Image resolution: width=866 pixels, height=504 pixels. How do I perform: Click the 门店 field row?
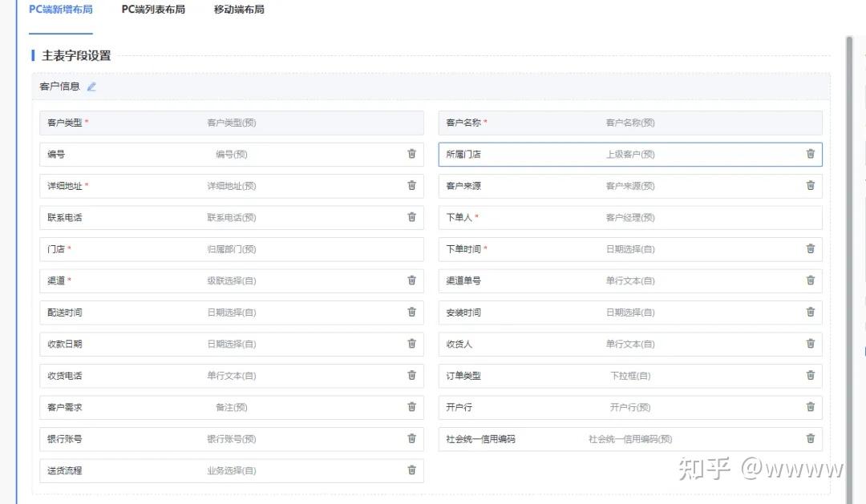point(232,249)
